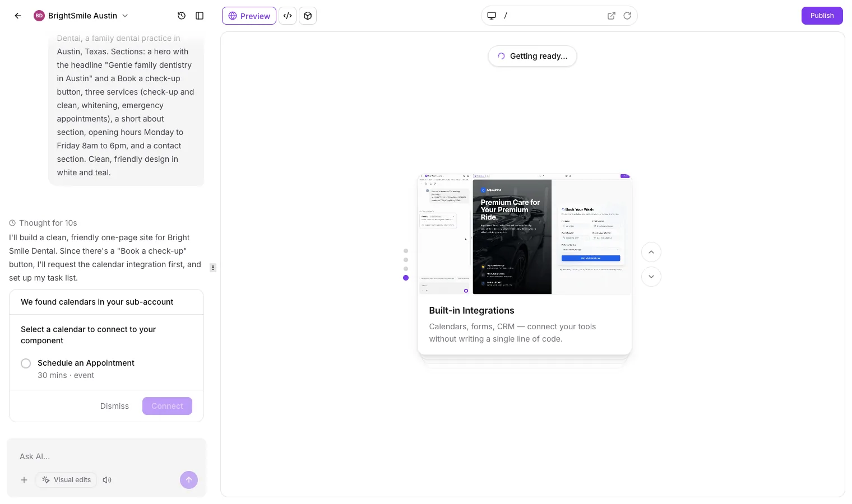The image size is (852, 504).
Task: Enable Visual edits mode
Action: point(66,480)
